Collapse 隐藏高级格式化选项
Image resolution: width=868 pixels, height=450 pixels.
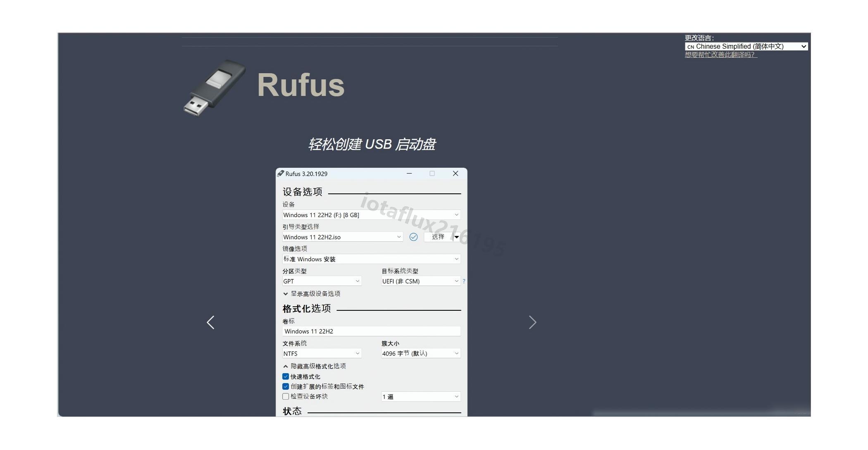pyautogui.click(x=315, y=366)
